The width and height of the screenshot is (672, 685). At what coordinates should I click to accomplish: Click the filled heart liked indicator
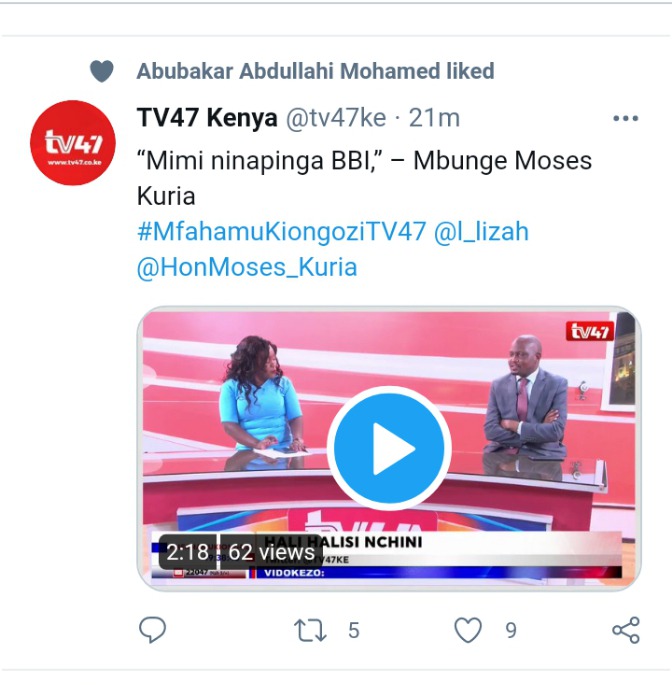102,71
